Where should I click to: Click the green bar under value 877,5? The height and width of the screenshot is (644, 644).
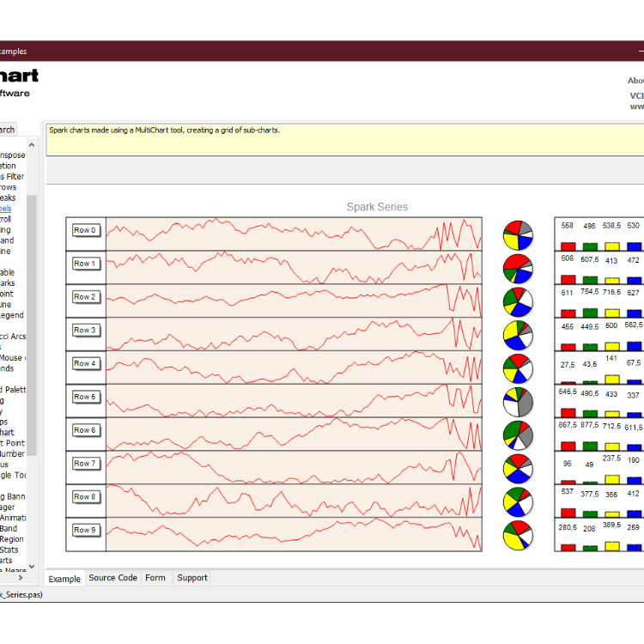tap(590, 446)
